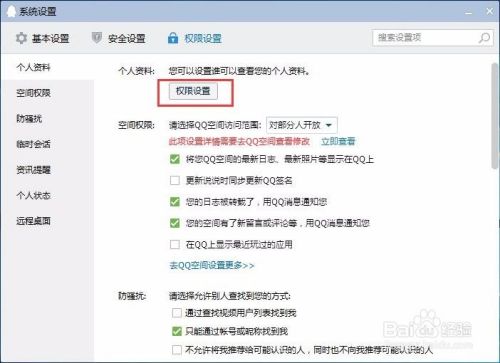Open the 去QQ空间设置更多>> link
This screenshot has height=363, width=500.
(x=212, y=265)
